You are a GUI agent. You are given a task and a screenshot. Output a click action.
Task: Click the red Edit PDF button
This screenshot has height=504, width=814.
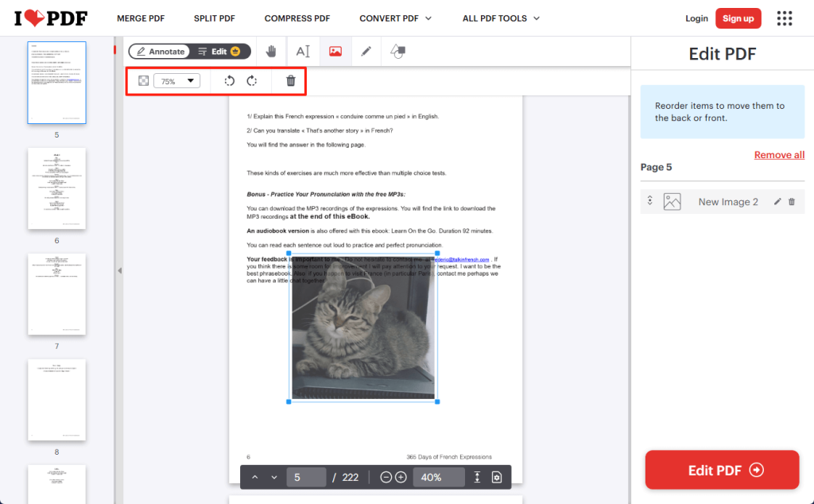722,470
